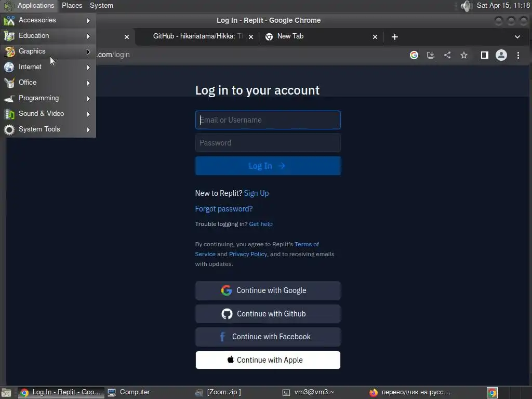The image size is (532, 399).
Task: Click the address bar URL text
Action: [114, 55]
